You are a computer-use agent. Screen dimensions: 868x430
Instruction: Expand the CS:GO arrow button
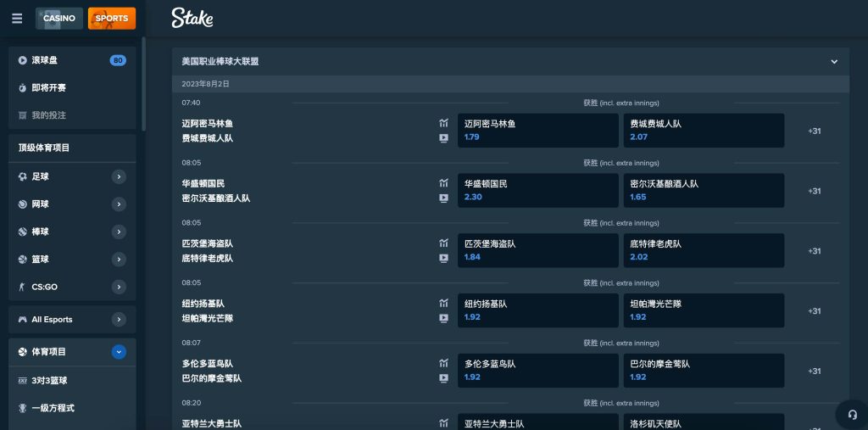point(119,287)
